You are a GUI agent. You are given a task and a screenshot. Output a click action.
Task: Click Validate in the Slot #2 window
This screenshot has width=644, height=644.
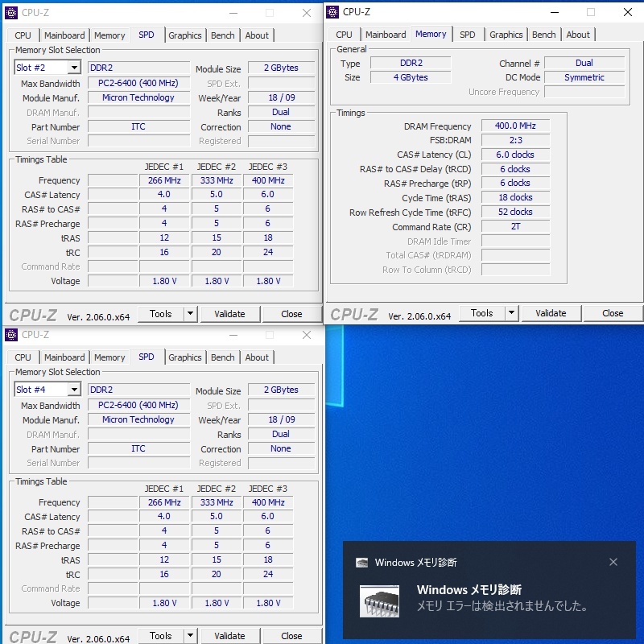[x=230, y=314]
